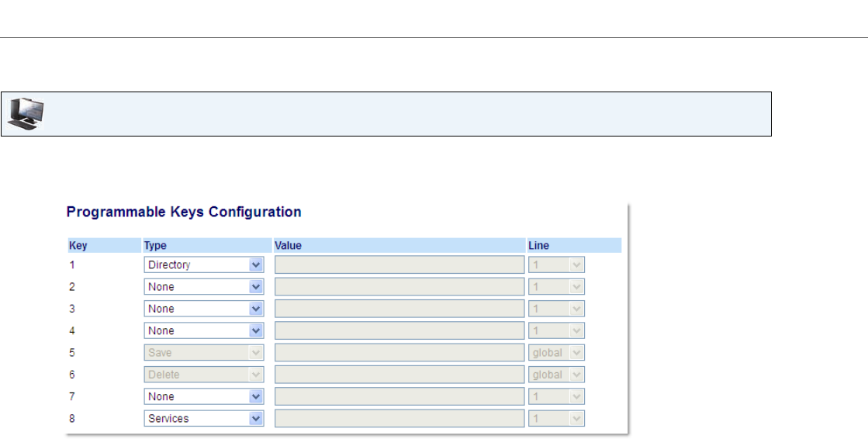Click key number 1 in Key column
Image resolution: width=868 pixels, height=439 pixels.
point(72,264)
